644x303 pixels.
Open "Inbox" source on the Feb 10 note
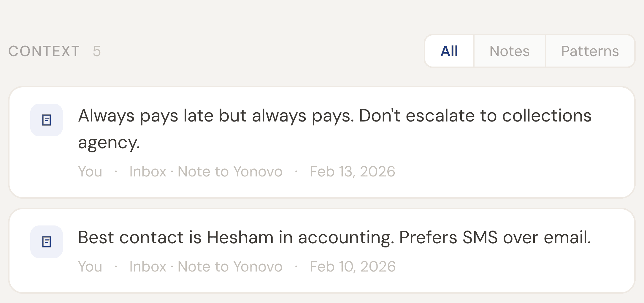147,266
